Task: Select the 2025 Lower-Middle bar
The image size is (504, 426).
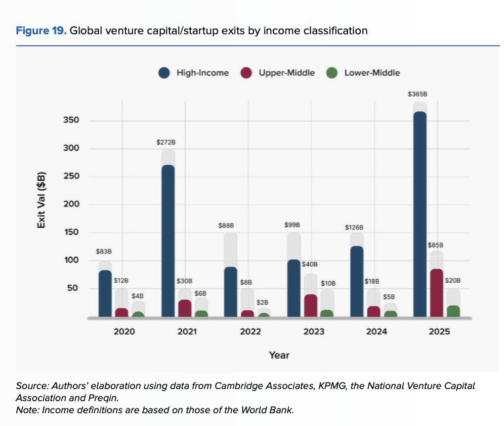Action: point(453,311)
